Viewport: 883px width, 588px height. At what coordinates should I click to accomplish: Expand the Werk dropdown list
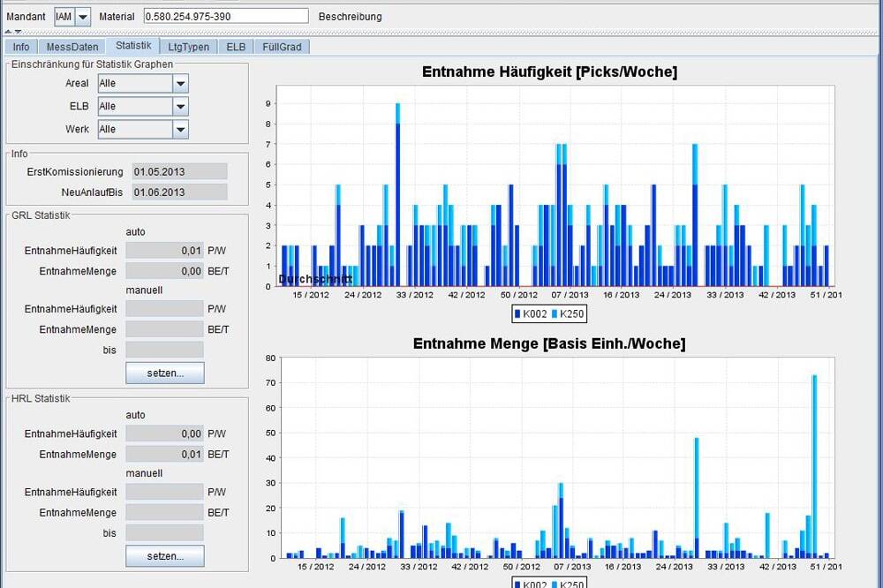point(180,130)
